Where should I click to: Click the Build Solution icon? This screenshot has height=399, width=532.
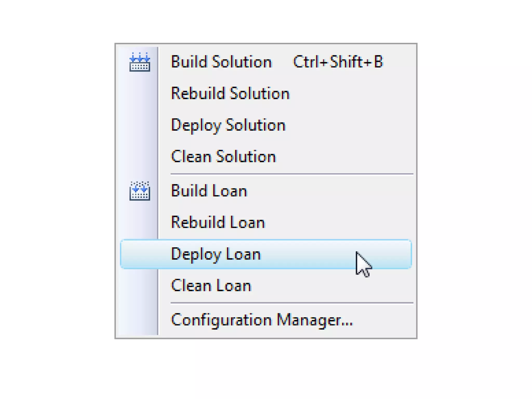[140, 62]
